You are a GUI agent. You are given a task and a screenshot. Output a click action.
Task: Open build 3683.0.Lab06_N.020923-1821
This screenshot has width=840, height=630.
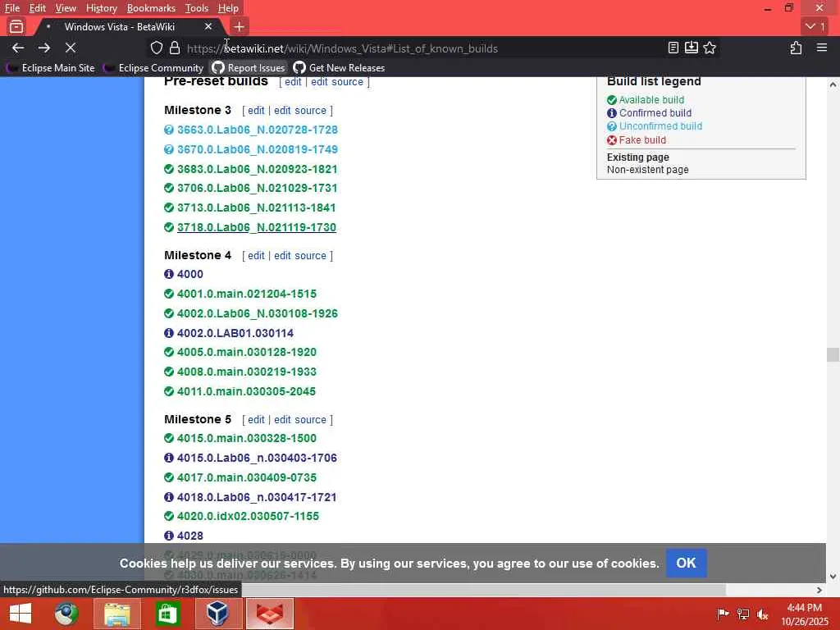point(257,169)
